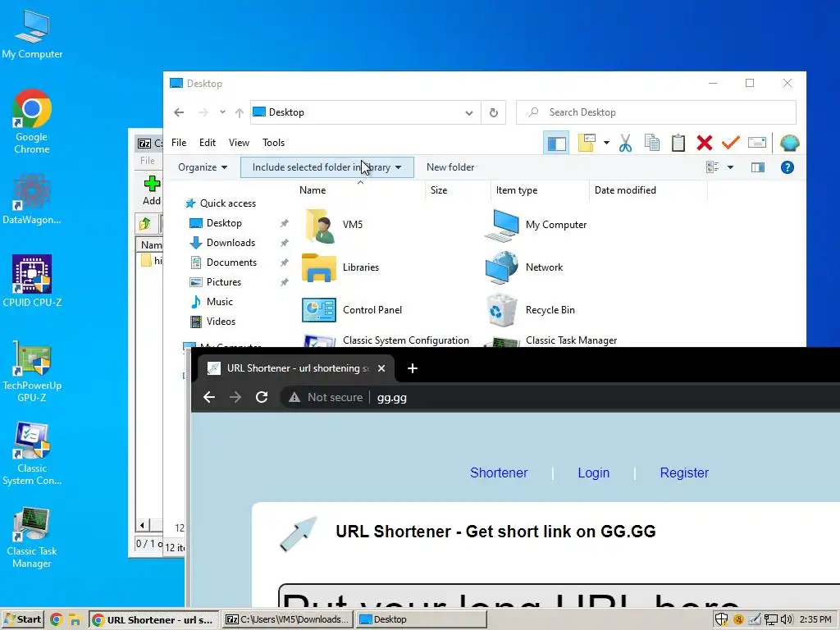Open the File menu in Explorer
The image size is (840, 630).
(x=179, y=143)
